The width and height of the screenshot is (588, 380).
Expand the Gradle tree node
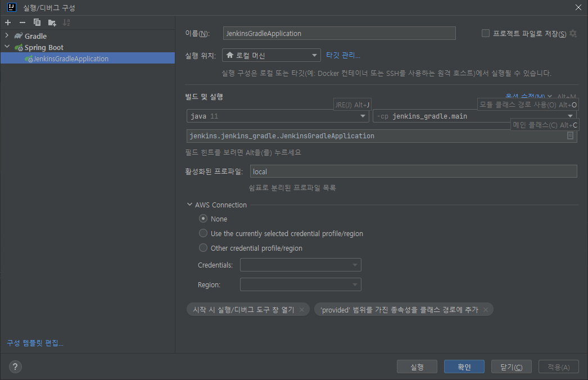(x=7, y=35)
